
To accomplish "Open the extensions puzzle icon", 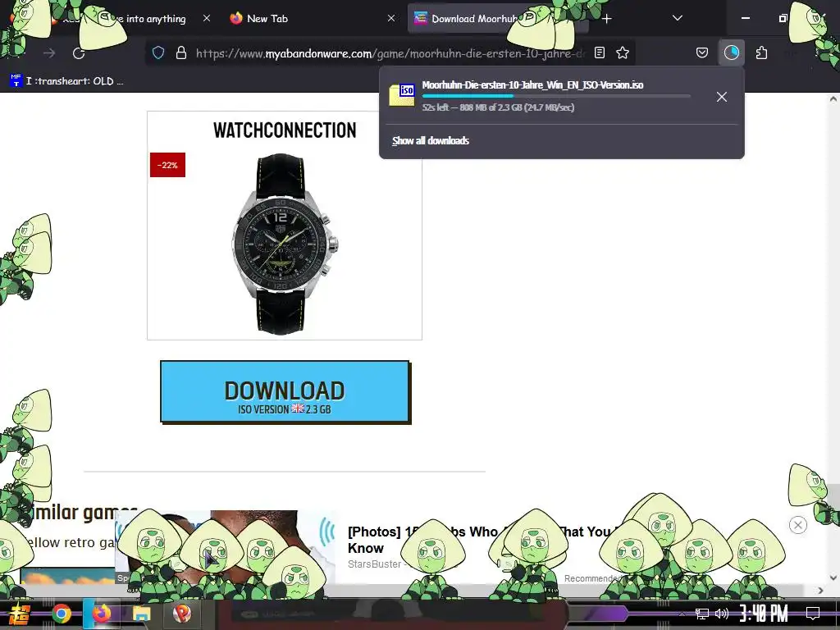I will pyautogui.click(x=761, y=52).
